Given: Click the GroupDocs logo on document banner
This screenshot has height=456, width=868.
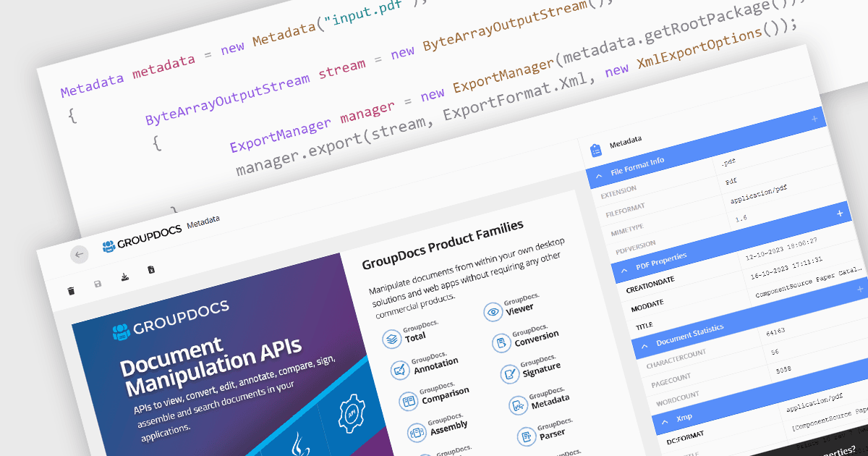Looking at the screenshot, I should click(x=171, y=319).
